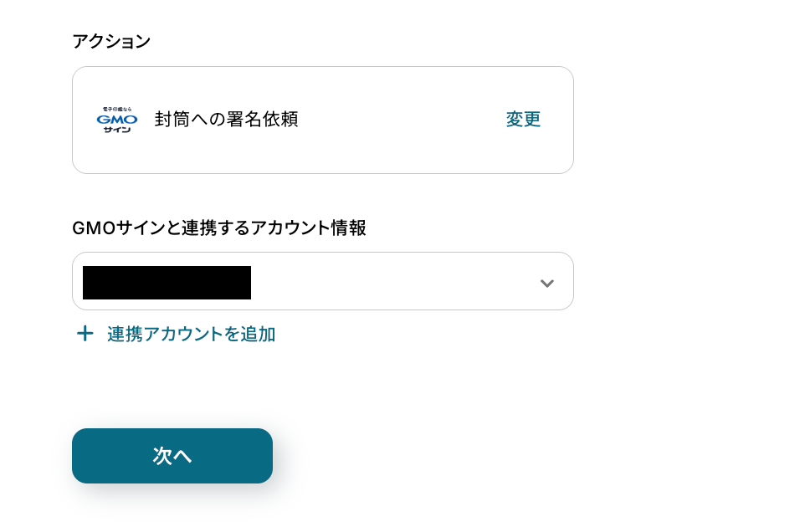Click the 署名依頼 portion of action name
This screenshot has width=810, height=532.
pyautogui.click(x=265, y=120)
